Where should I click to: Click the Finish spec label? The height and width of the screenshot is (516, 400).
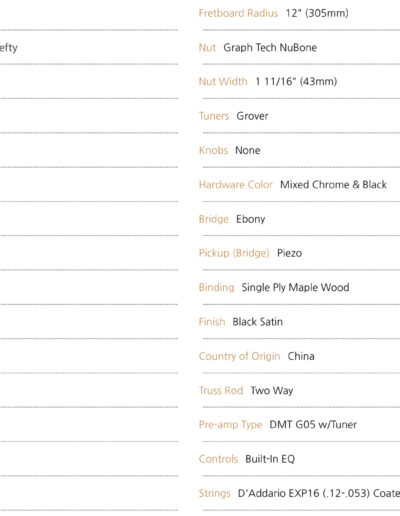point(212,322)
